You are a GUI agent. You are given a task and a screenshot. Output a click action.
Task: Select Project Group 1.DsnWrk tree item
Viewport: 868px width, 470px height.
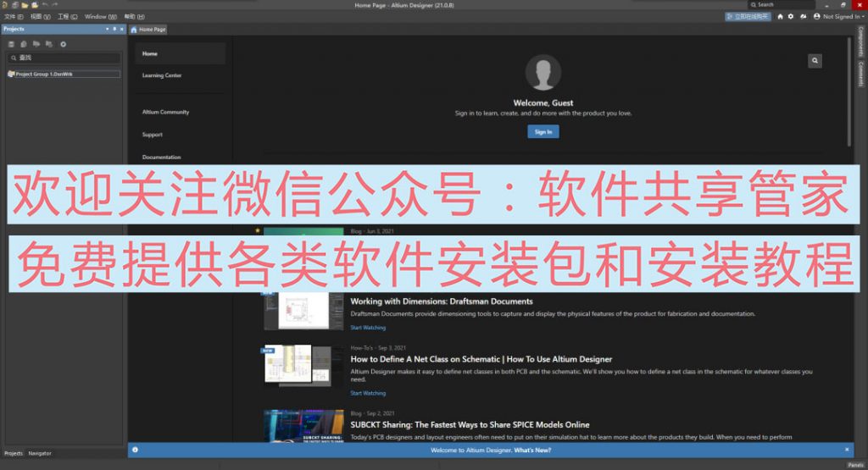pyautogui.click(x=64, y=74)
